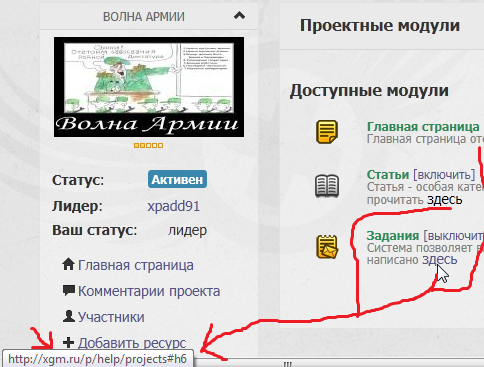Open the Главная страница module heading
Image resolution: width=484 pixels, height=367 pixels.
point(423,127)
